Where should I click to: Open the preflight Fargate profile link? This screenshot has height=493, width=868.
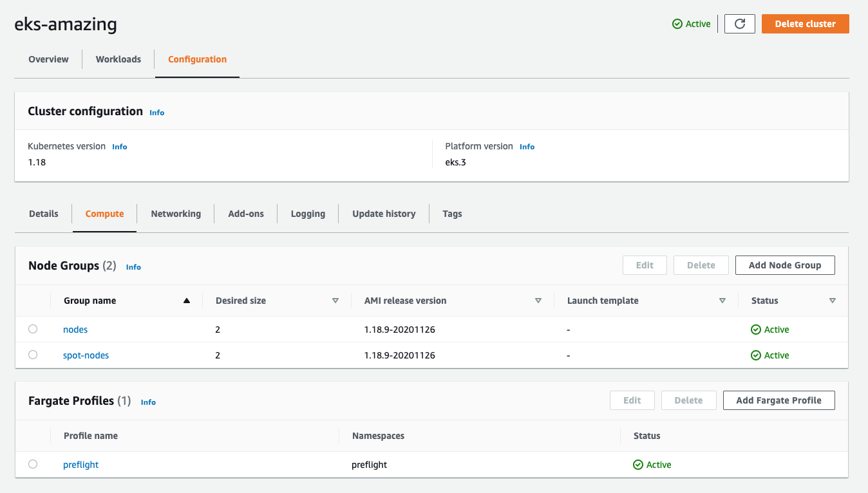click(x=80, y=465)
